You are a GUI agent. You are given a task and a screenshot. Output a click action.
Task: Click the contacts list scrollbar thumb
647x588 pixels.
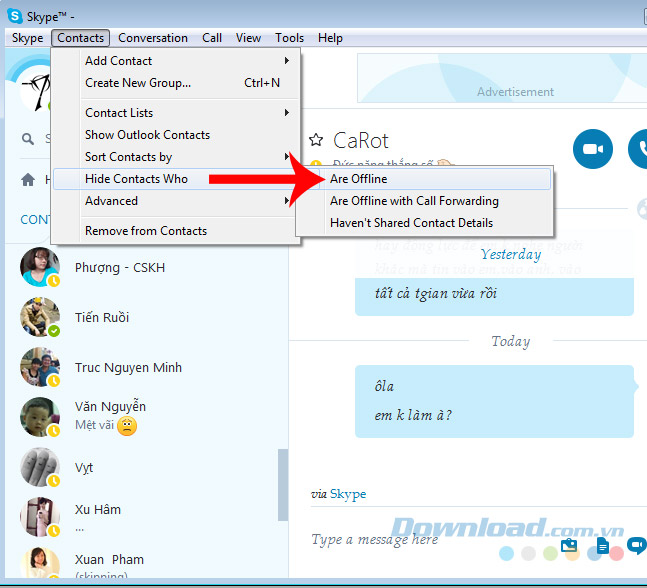pyautogui.click(x=283, y=485)
